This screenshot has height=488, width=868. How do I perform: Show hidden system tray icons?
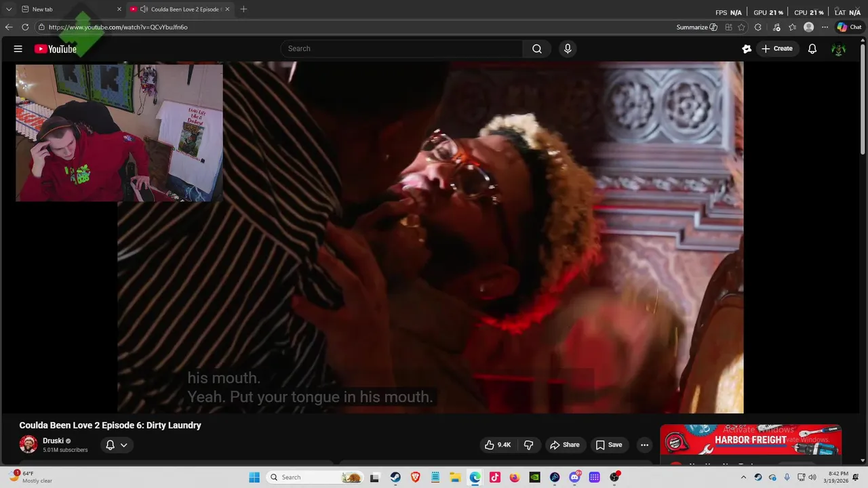click(745, 477)
